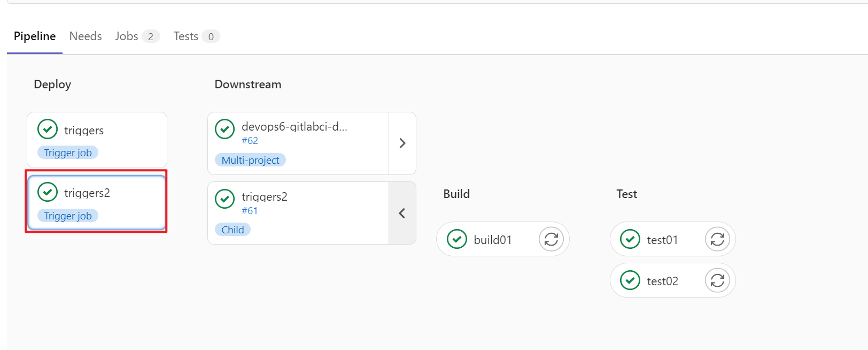
Task: Click the build01 success status icon
Action: [457, 239]
